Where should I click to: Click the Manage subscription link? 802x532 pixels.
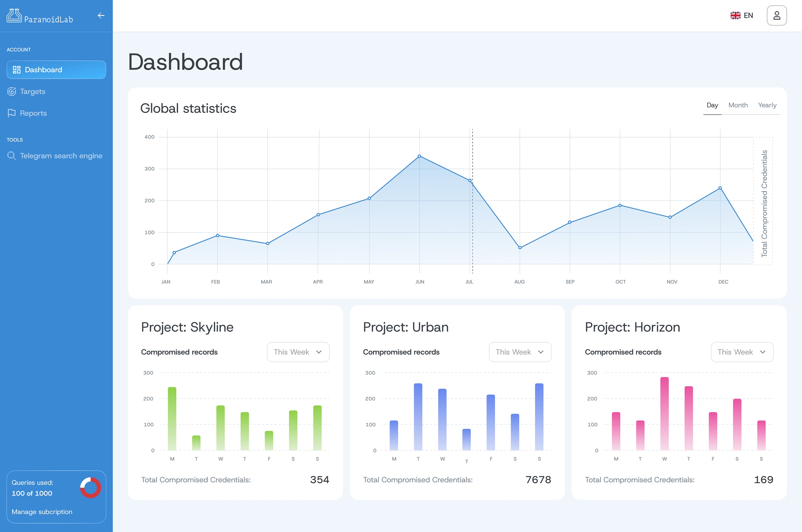click(42, 512)
